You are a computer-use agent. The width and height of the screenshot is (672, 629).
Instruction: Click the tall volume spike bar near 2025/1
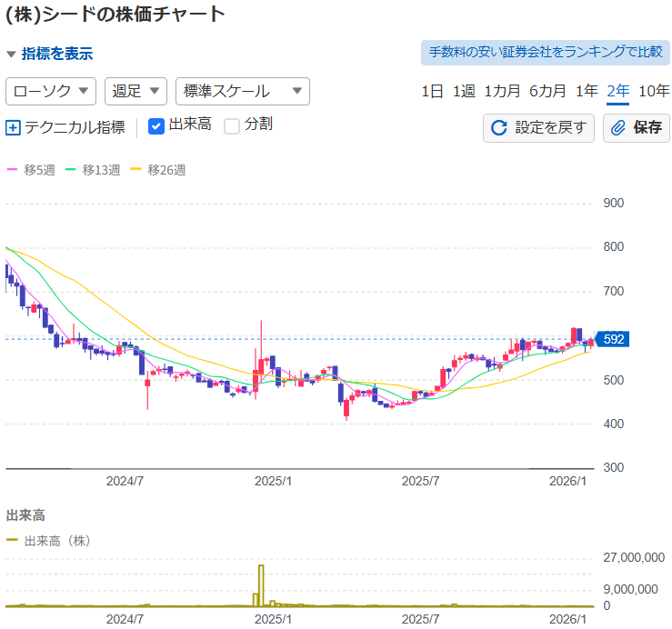pos(261,585)
